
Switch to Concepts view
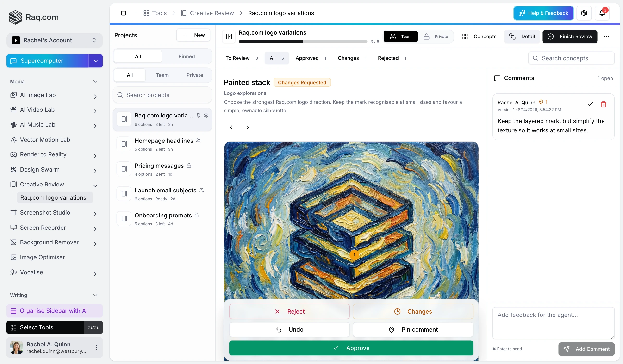coord(479,37)
